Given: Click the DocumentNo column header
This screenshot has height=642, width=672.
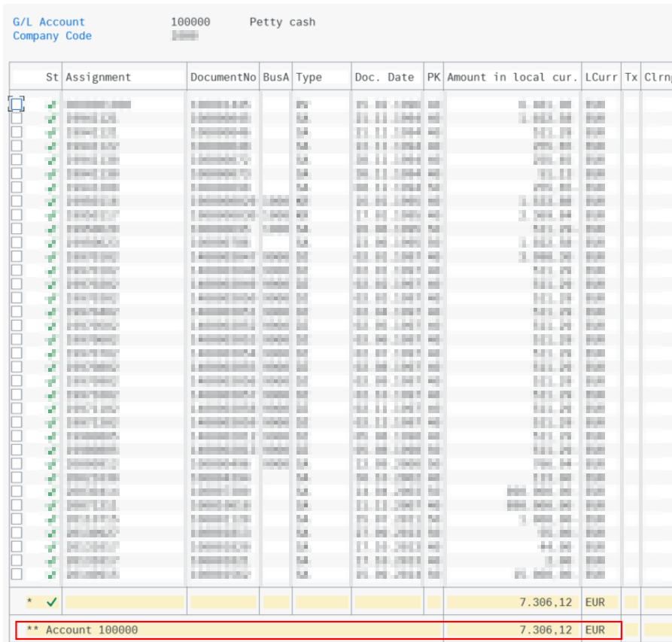Looking at the screenshot, I should [223, 77].
